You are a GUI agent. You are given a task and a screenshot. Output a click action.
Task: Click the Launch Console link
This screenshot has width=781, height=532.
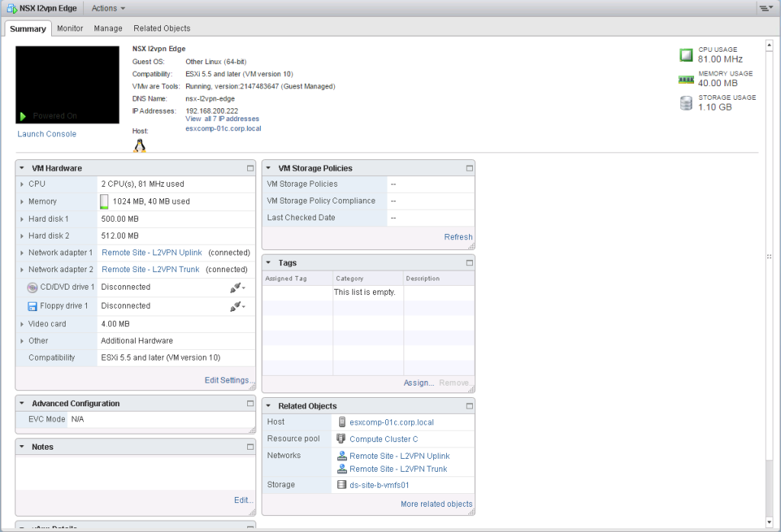pos(47,134)
